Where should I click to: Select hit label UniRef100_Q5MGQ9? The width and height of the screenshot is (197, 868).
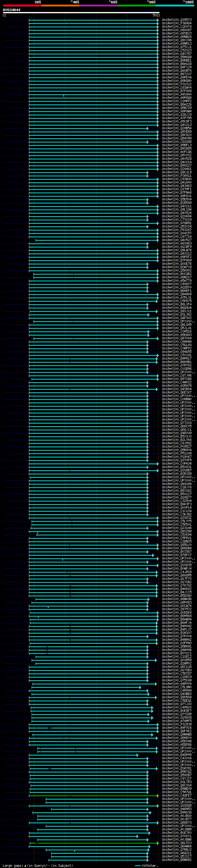coord(177,57)
